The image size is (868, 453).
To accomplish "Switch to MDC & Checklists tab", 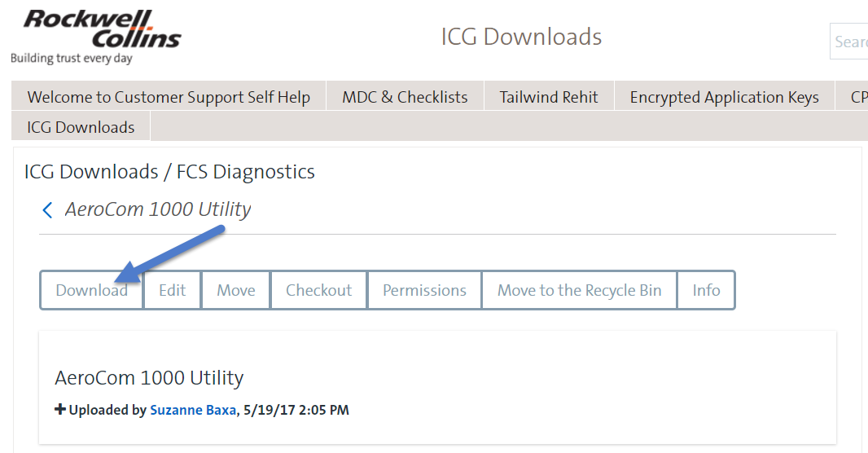I will click(x=406, y=96).
